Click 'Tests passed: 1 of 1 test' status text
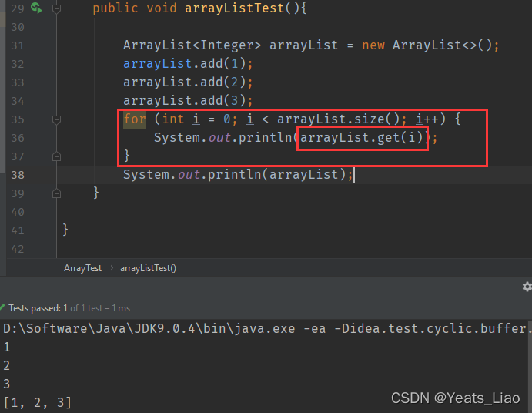The image size is (532, 413). tap(69, 308)
